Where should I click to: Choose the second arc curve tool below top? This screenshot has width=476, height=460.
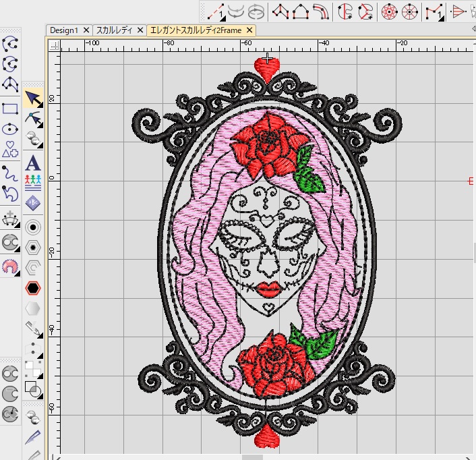point(10,64)
